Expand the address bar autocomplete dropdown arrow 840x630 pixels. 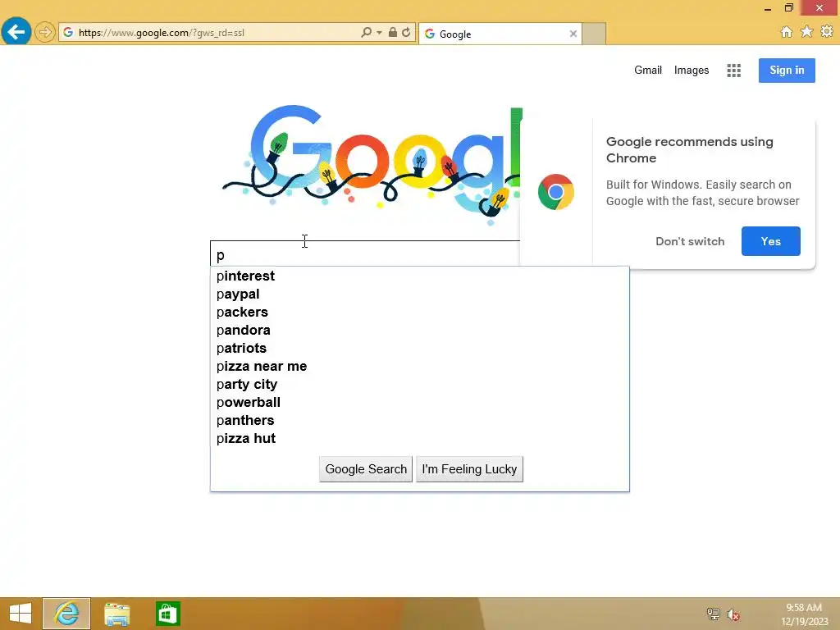point(379,33)
